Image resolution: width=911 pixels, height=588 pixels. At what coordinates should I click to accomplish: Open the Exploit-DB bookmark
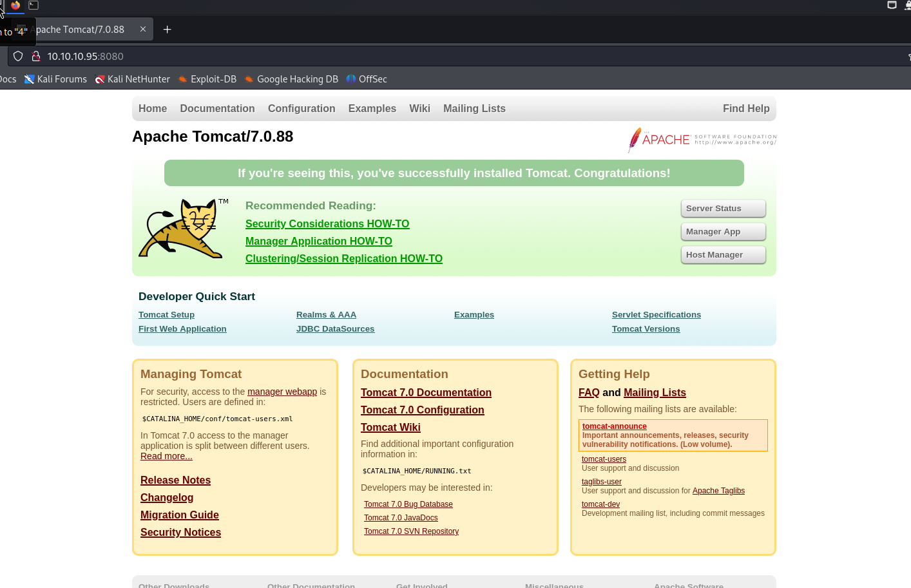click(207, 79)
